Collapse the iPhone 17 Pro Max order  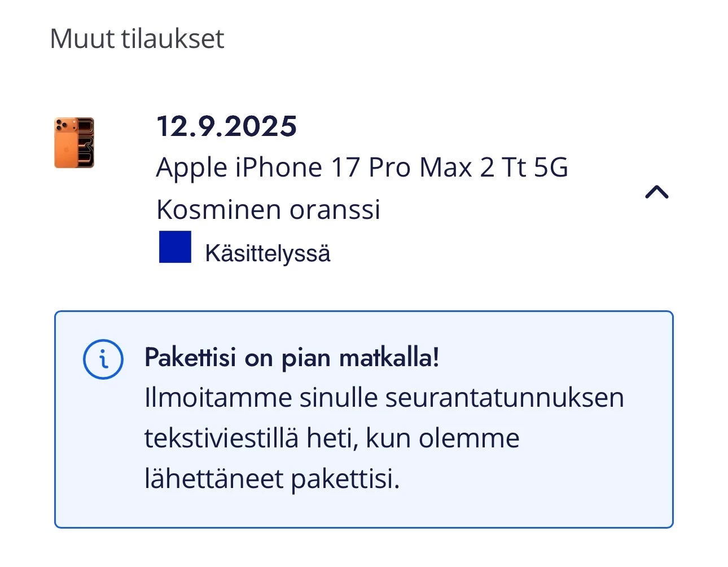click(656, 192)
